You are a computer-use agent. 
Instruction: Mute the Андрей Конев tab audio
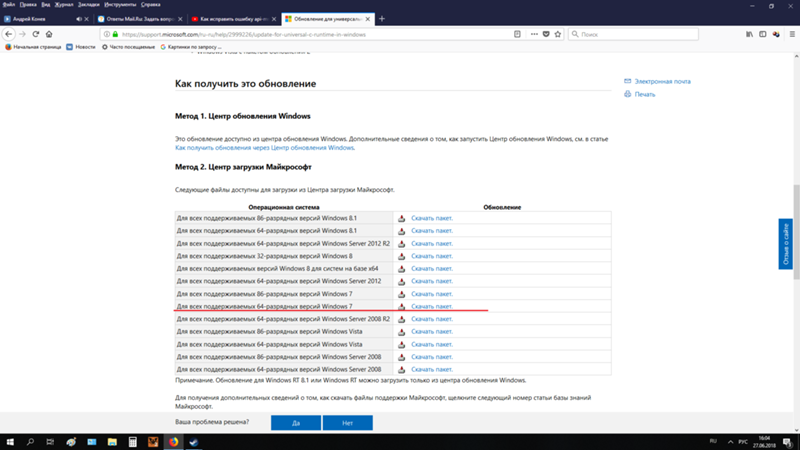click(x=79, y=19)
